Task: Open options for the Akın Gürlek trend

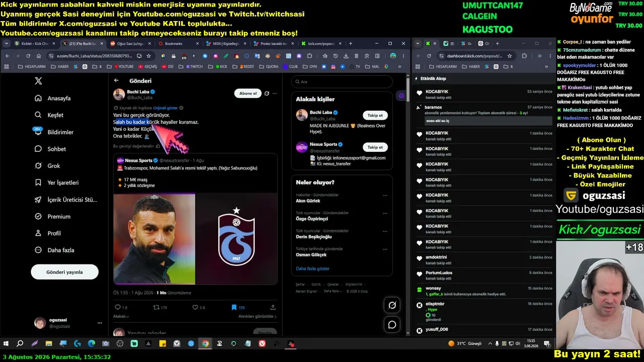Action: [385, 196]
